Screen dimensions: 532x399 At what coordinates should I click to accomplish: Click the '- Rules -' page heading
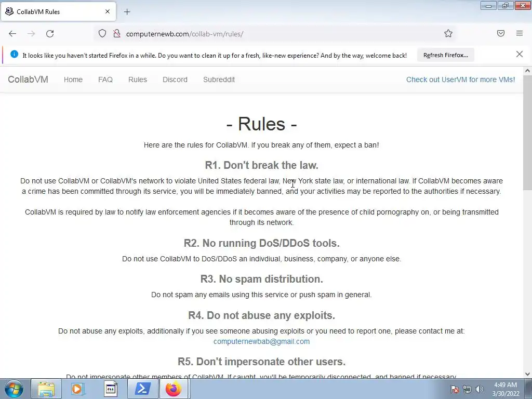pos(262,124)
